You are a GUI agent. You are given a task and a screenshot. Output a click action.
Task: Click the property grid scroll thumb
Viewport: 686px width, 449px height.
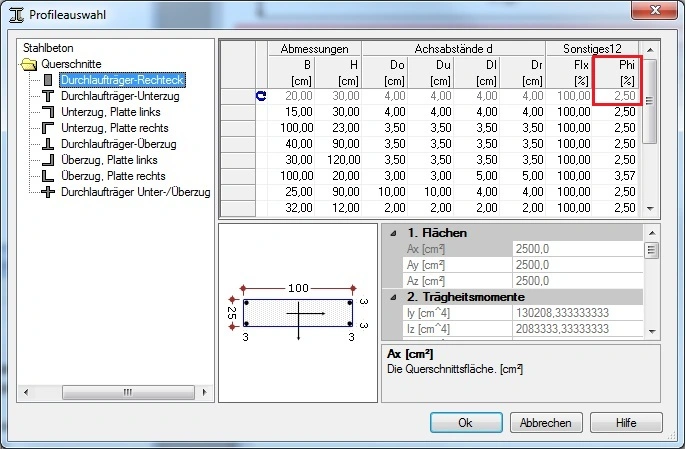(652, 250)
